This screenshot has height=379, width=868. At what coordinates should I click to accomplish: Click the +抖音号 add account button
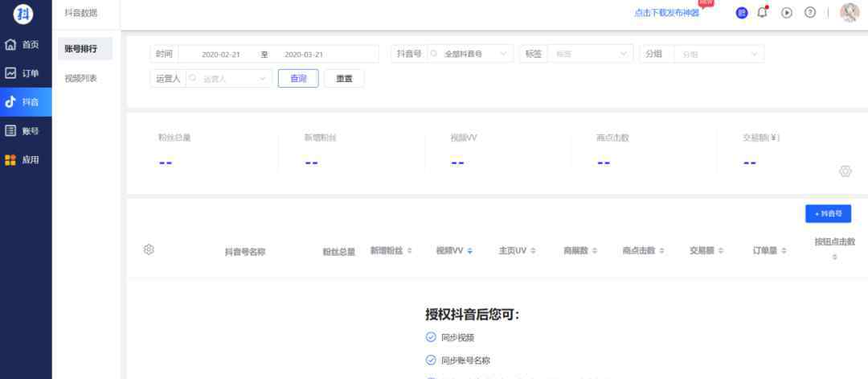828,213
